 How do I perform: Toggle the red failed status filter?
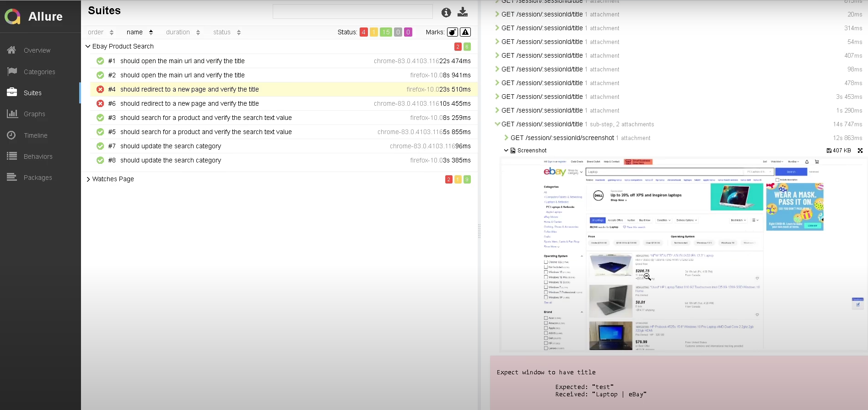point(364,32)
